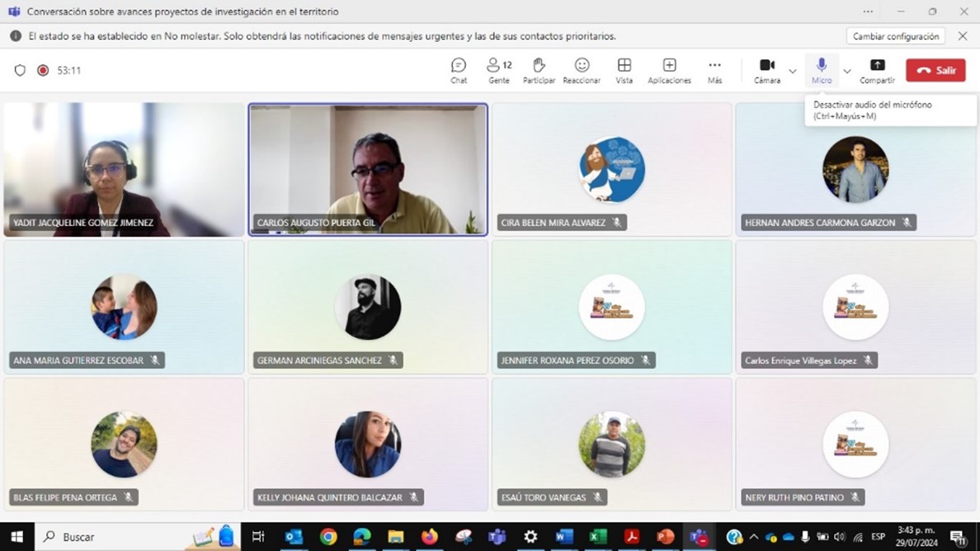Show the Gente participants list
The width and height of the screenshot is (980, 551).
[x=498, y=70]
